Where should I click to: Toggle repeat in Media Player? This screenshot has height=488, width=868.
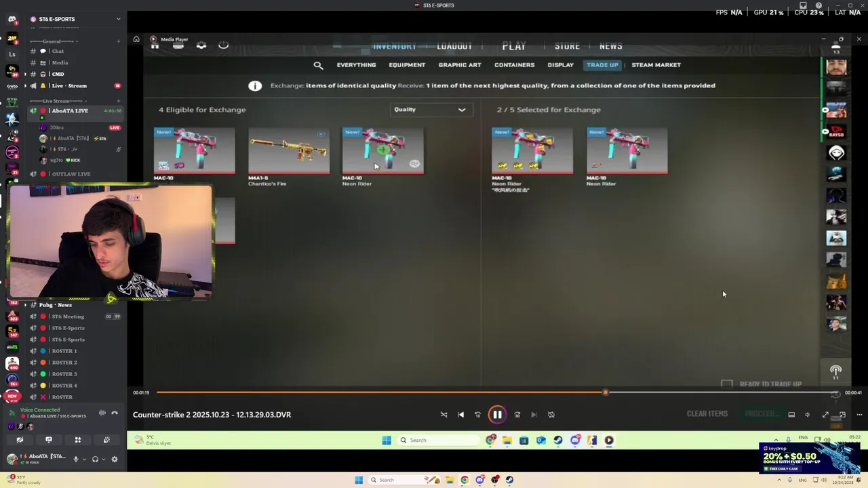pyautogui.click(x=551, y=415)
